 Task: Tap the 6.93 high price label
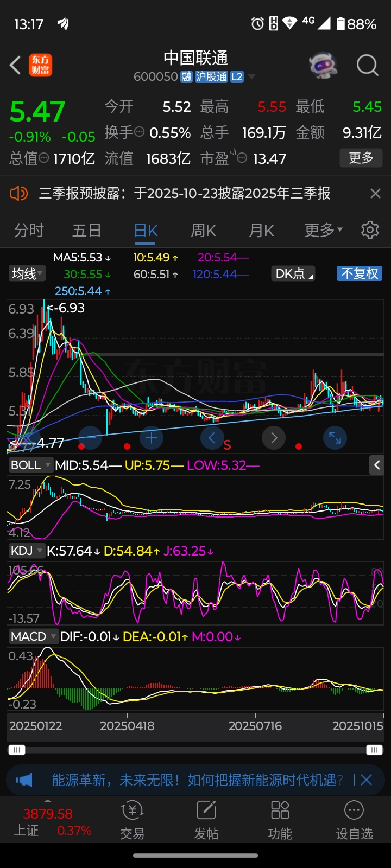click(66, 308)
